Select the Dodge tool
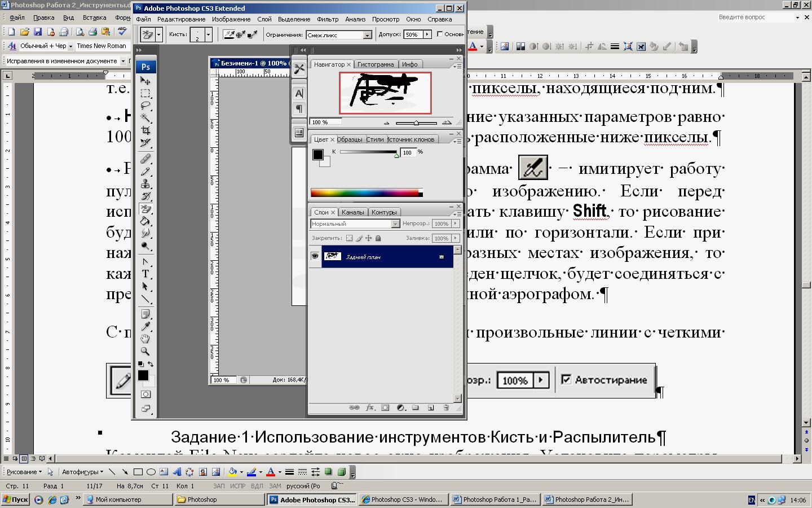This screenshot has height=508, width=812. [x=145, y=246]
